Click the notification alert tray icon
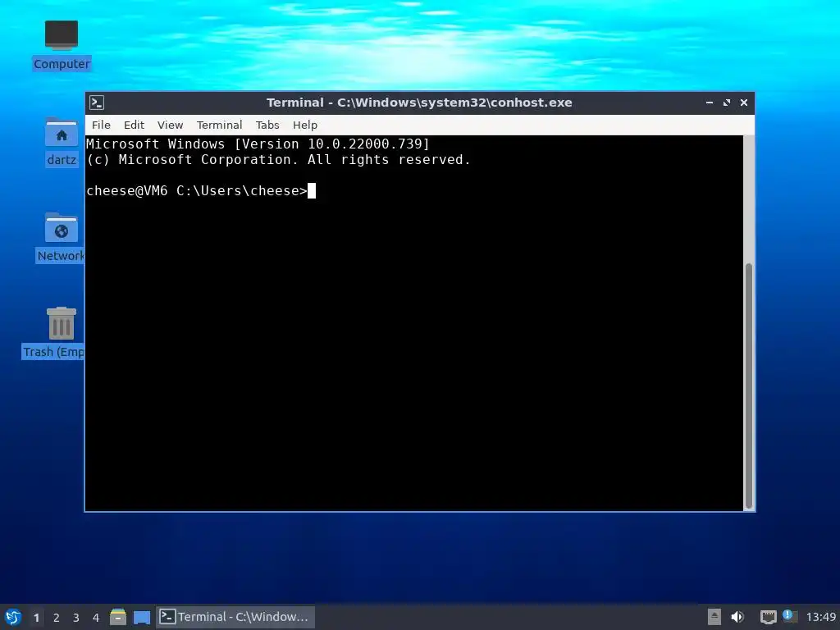Screen dimensions: 840x630 [790, 615]
